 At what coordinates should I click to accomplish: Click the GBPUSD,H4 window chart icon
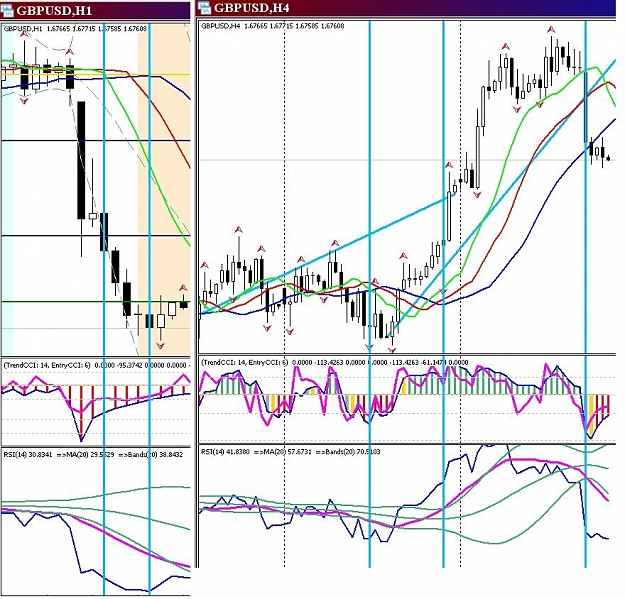coord(205,7)
